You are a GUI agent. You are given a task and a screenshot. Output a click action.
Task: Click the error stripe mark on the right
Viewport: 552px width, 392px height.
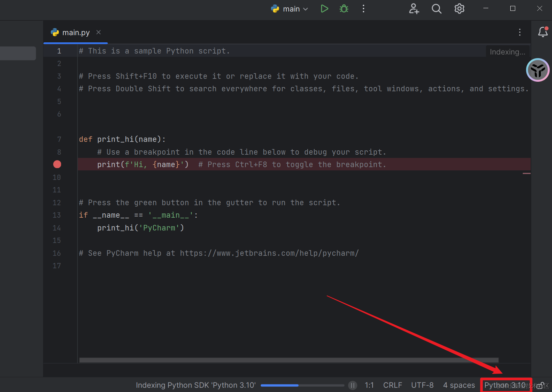527,173
